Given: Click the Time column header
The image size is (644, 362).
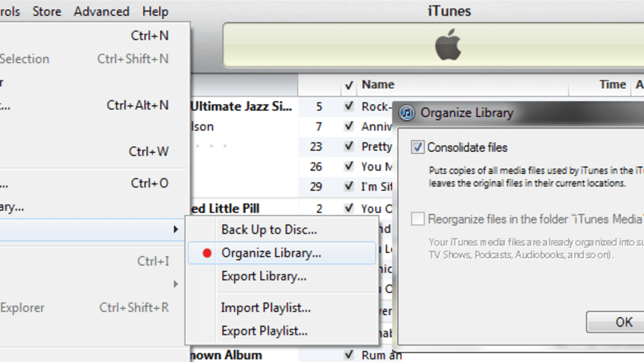Looking at the screenshot, I should (x=612, y=85).
